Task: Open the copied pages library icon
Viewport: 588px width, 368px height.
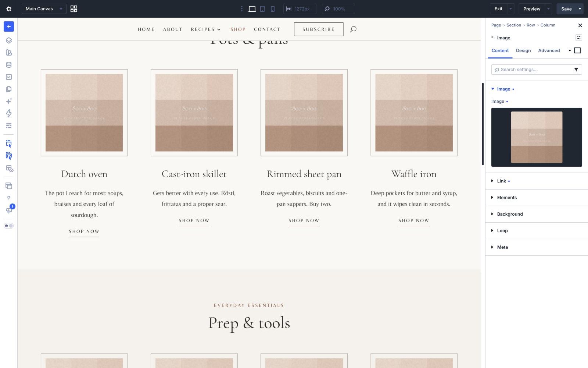Action: point(9,89)
